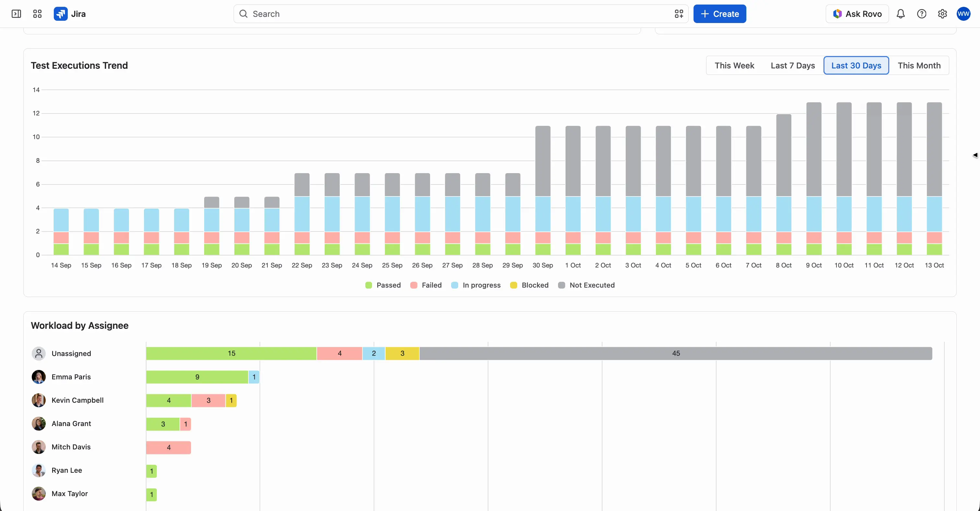Click Kevin Campbell's Failed bar showing 3
This screenshot has width=980, height=511.
coord(208,401)
